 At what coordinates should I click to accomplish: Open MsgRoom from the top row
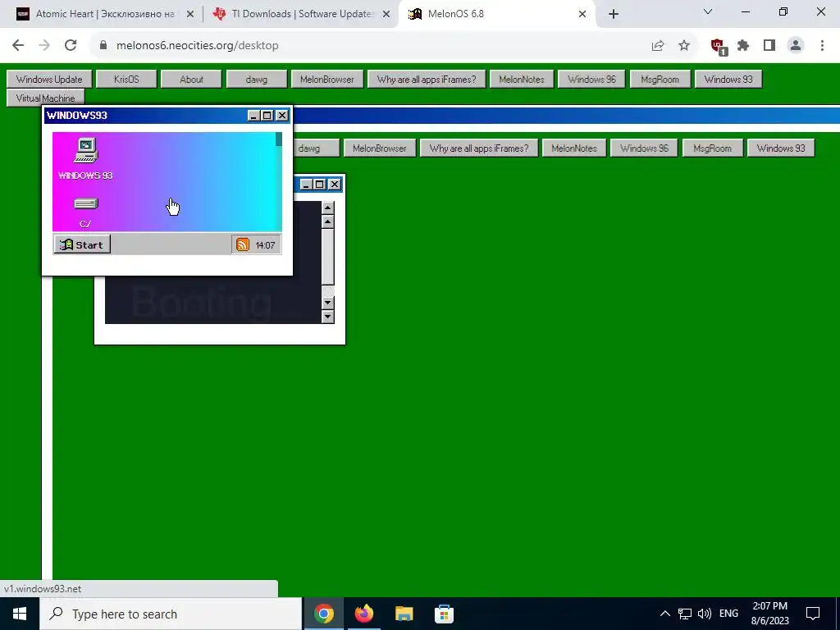coord(660,80)
